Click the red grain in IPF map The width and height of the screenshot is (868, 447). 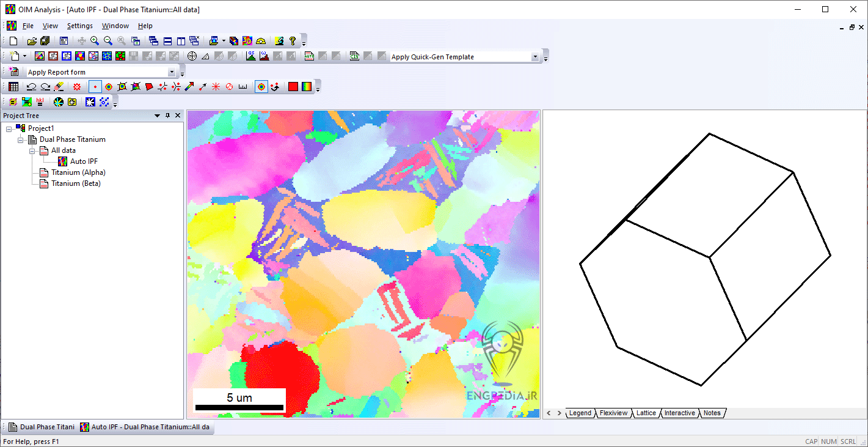pyautogui.click(x=280, y=373)
